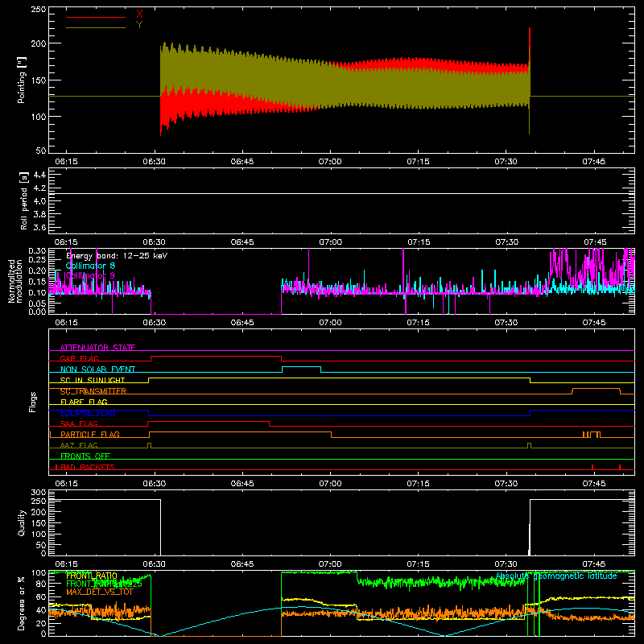Click the yellow 'FRONT_RATIO' legend label

coord(92,576)
